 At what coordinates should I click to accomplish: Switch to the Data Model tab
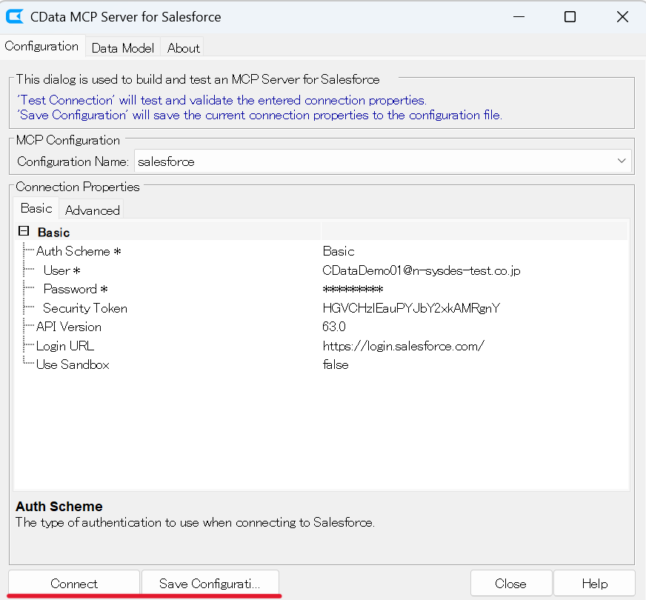tap(123, 48)
